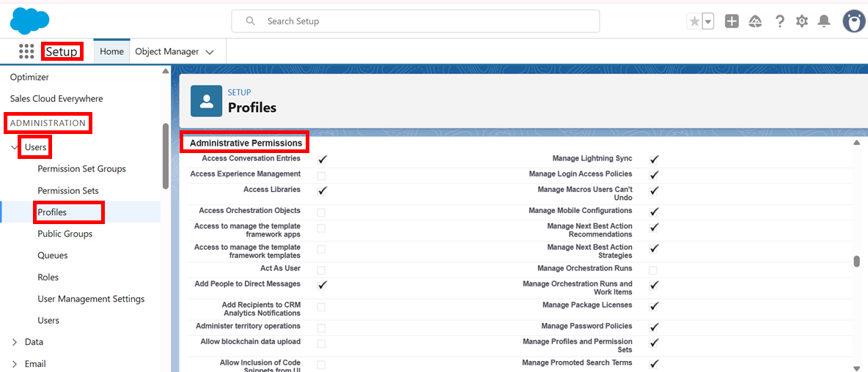Image resolution: width=868 pixels, height=372 pixels.
Task: Open the Favorites list dropdown arrow
Action: coord(708,21)
